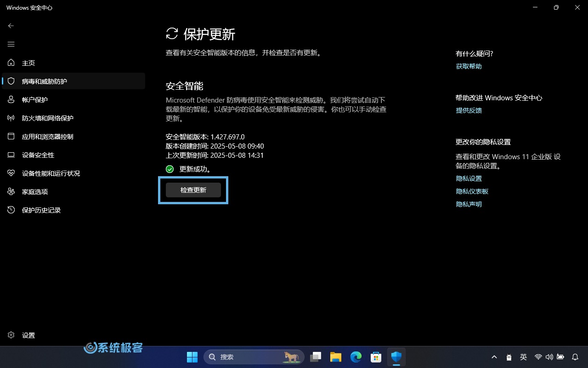Open 家庭选项 family icon
The image size is (588, 368).
11,191
